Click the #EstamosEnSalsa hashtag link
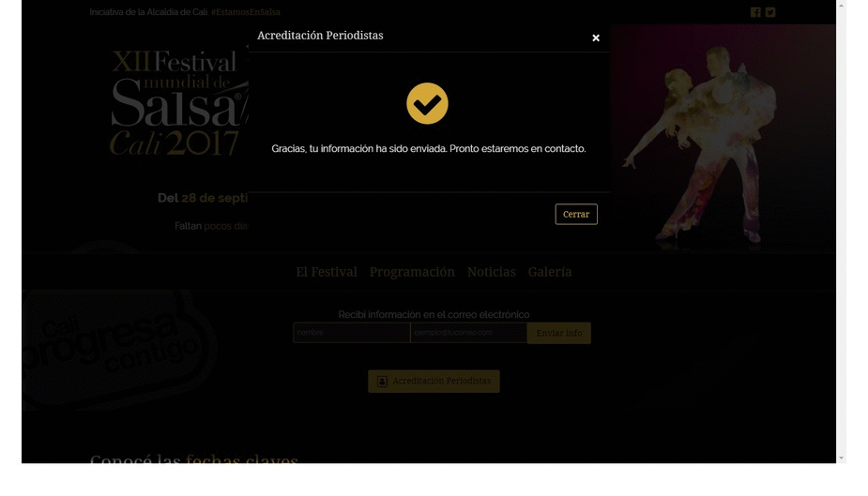 (245, 12)
